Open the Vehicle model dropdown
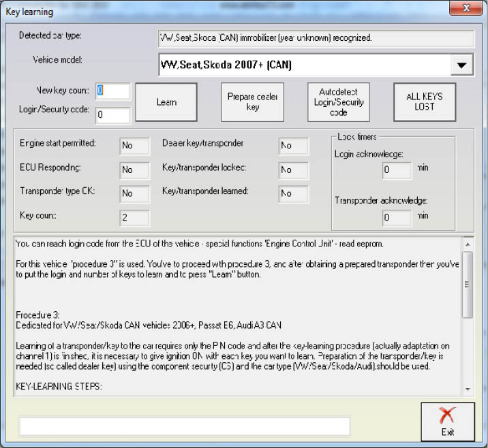This screenshot has height=448, width=488. (462, 65)
